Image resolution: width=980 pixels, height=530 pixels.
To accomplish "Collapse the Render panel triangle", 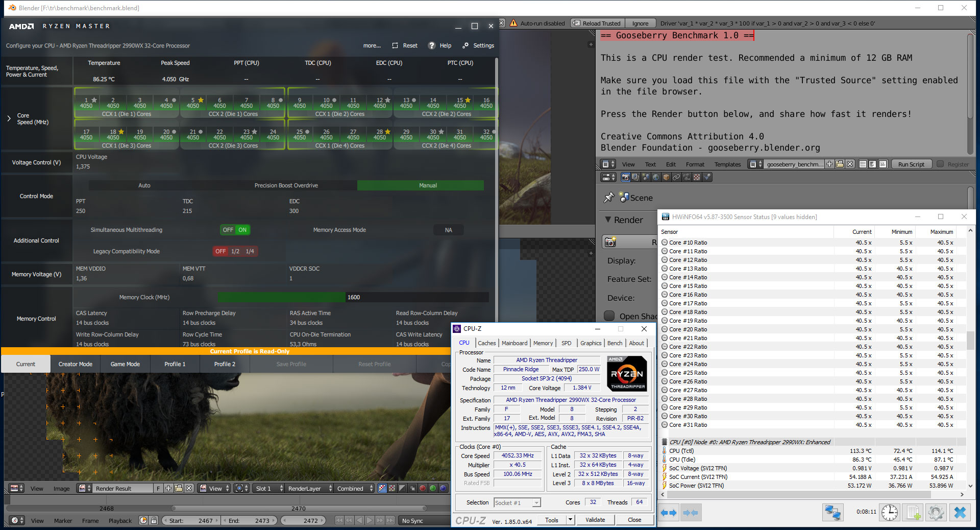I will tap(608, 220).
